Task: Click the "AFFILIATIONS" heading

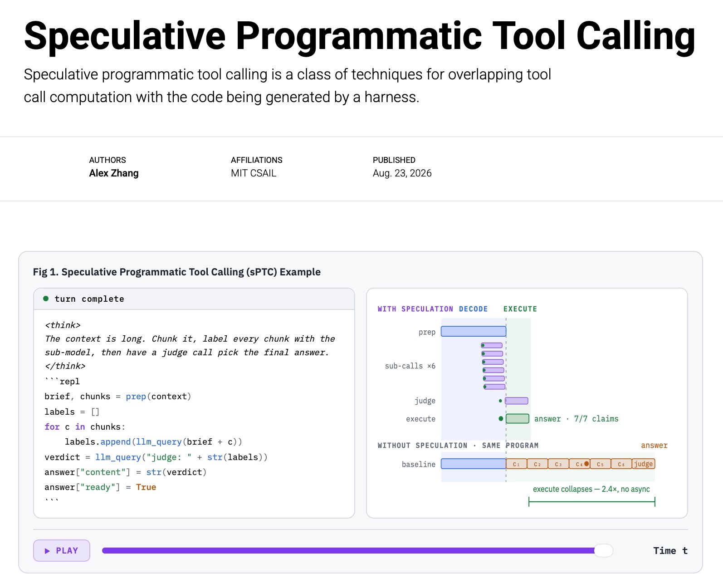Action: coord(257,160)
